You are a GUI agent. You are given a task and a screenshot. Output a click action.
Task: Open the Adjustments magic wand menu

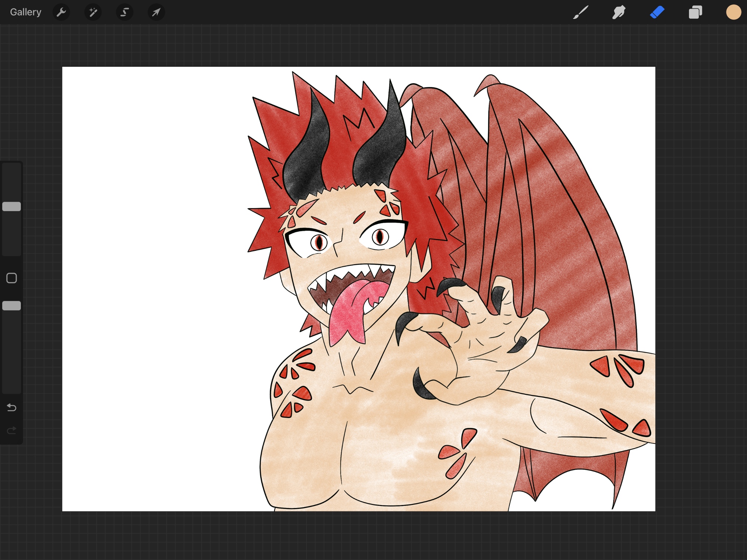point(93,12)
